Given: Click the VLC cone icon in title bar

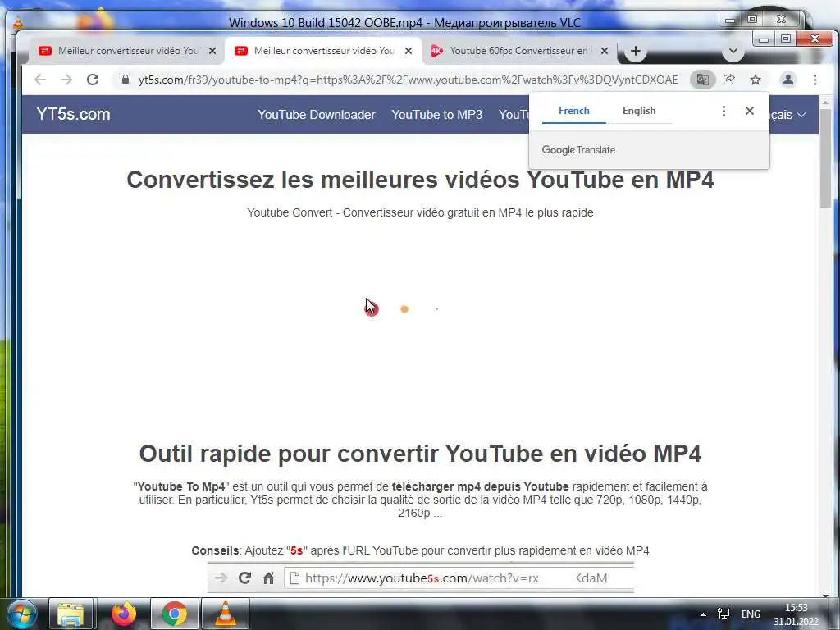Looking at the screenshot, I should 18,22.
